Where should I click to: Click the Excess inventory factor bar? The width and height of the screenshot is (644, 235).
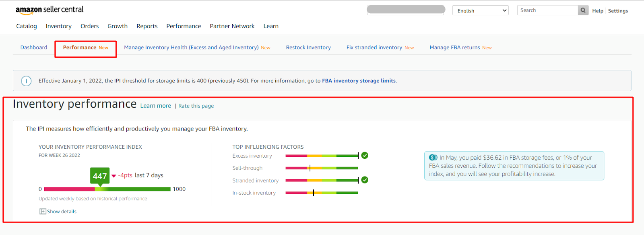pyautogui.click(x=322, y=156)
